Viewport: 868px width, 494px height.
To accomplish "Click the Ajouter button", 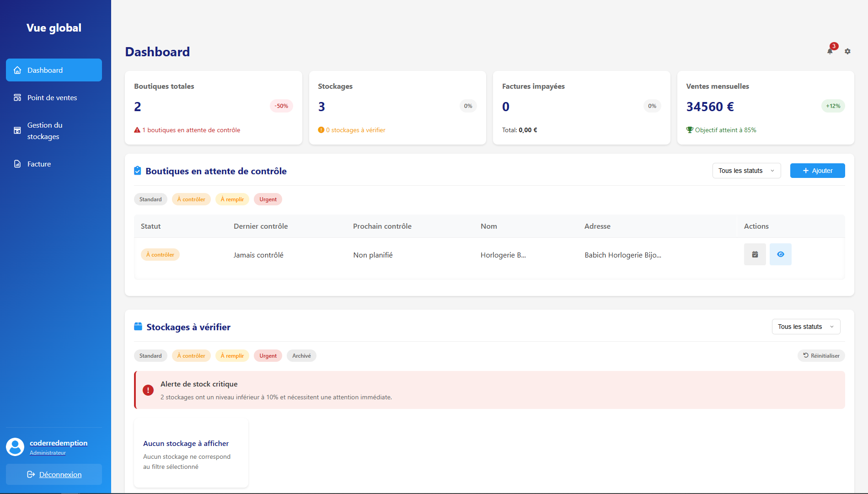I will click(817, 171).
